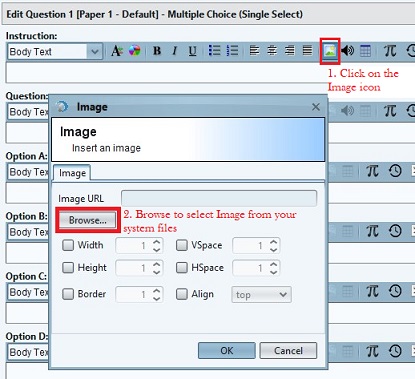Enable the Align checkbox
This screenshot has width=415, height=379.
click(182, 294)
